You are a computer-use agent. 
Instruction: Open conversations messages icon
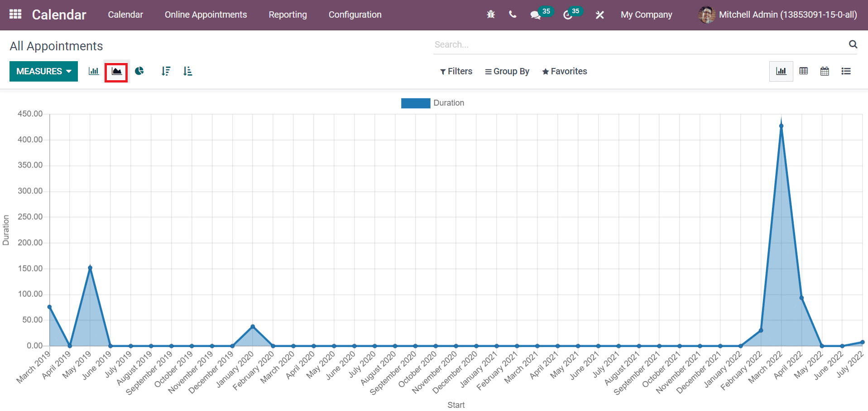536,15
